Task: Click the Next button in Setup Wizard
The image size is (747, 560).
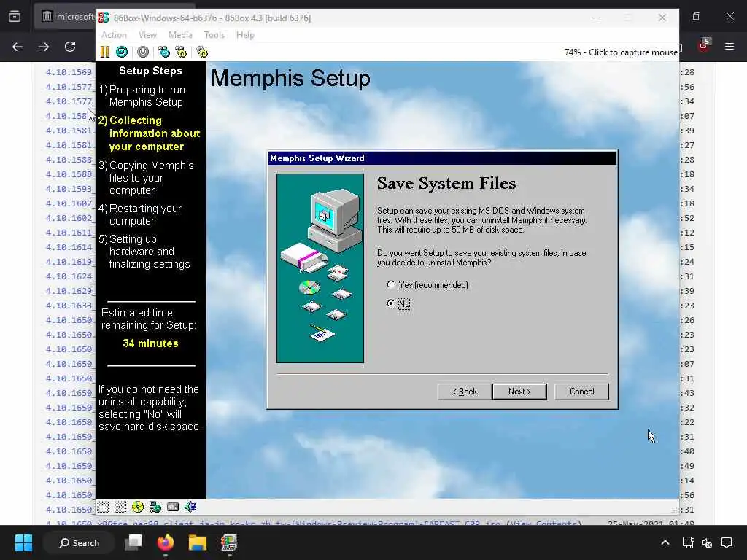Action: (x=519, y=392)
